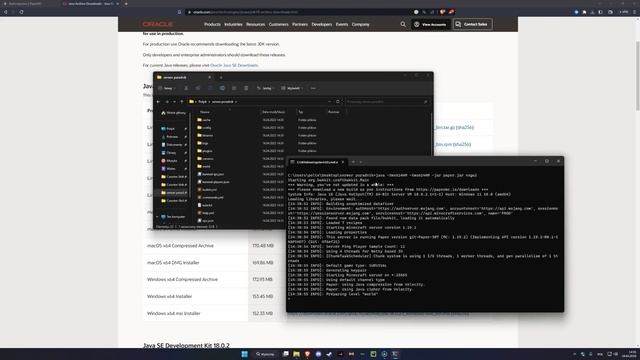Reload the browser page

(21, 12)
